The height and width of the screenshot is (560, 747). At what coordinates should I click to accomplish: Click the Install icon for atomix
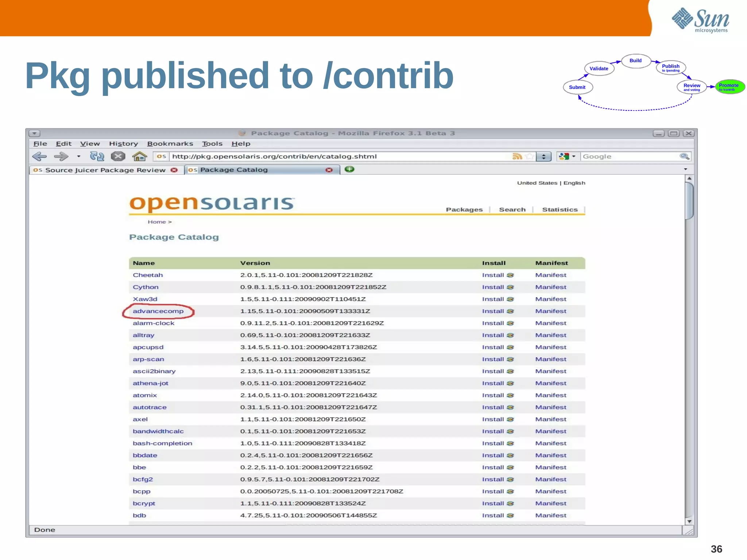510,396
